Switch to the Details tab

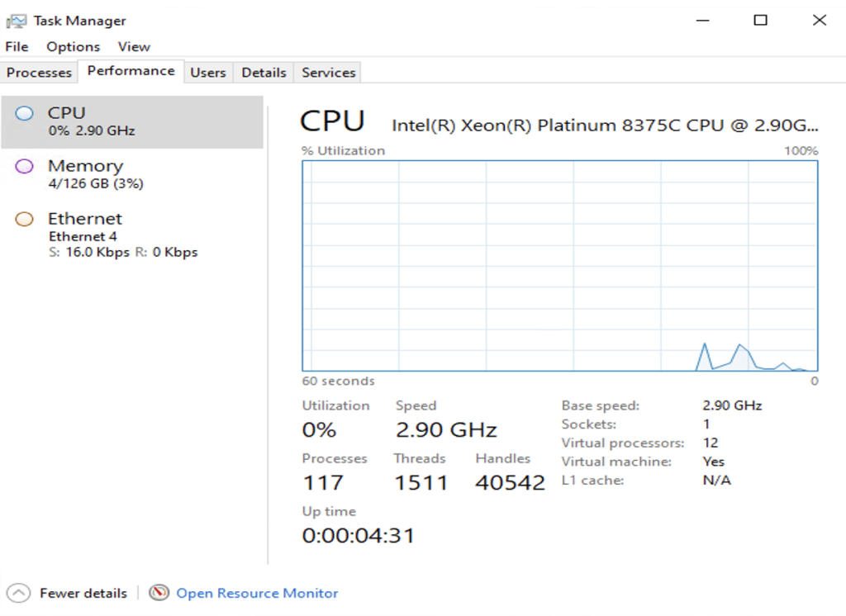pos(264,73)
